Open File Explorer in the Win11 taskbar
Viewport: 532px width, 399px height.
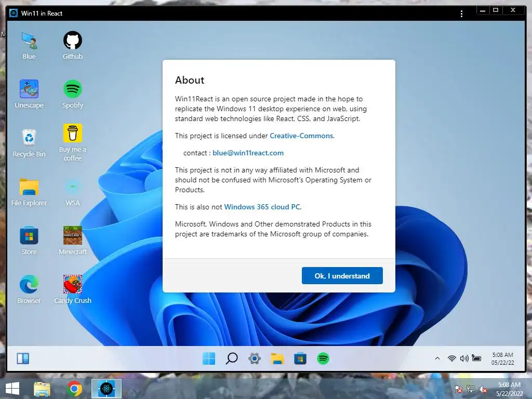(x=277, y=358)
